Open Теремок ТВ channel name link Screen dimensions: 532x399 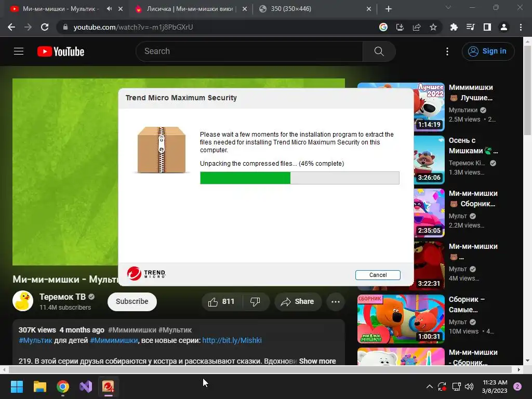62,297
